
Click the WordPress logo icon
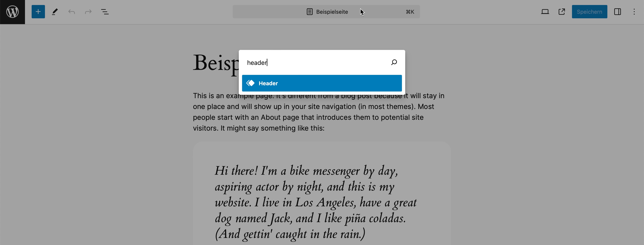(x=12, y=12)
